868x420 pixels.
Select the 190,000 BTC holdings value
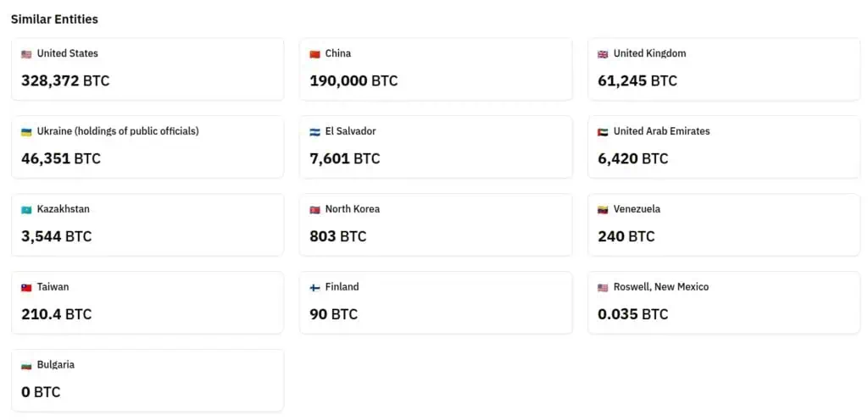353,81
